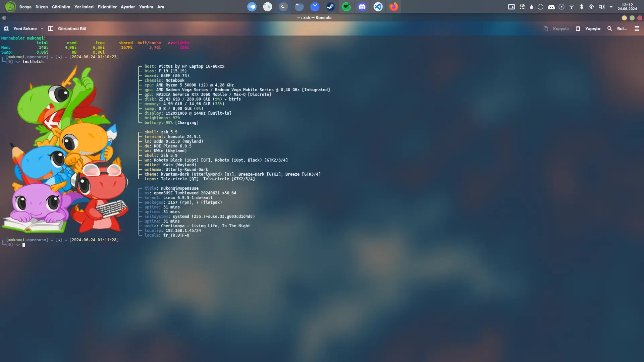Open the Eklentiler menu

click(x=107, y=7)
